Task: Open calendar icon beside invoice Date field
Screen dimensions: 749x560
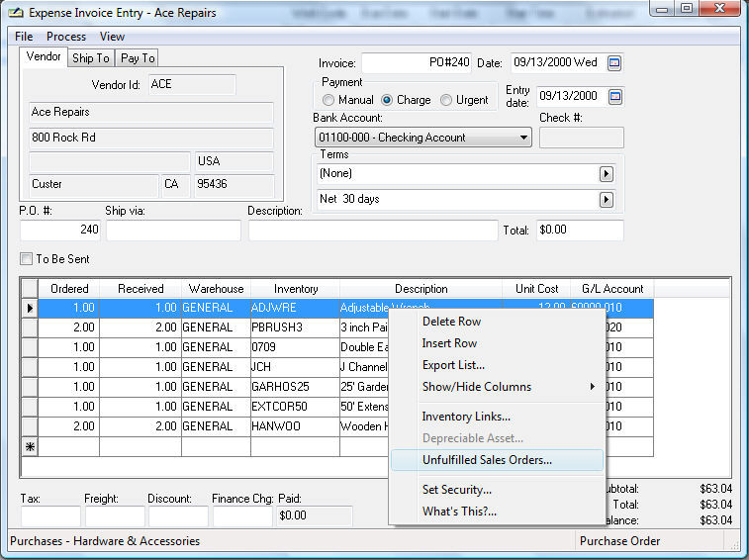Action: point(614,63)
